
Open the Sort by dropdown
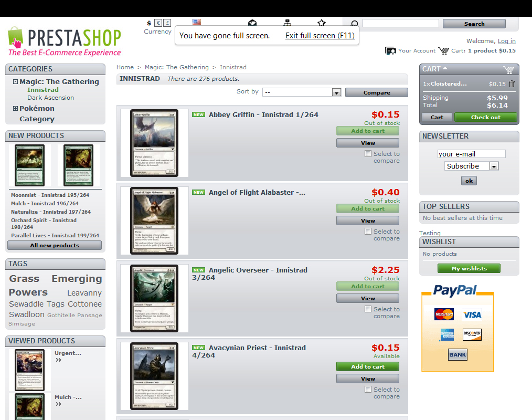(302, 92)
